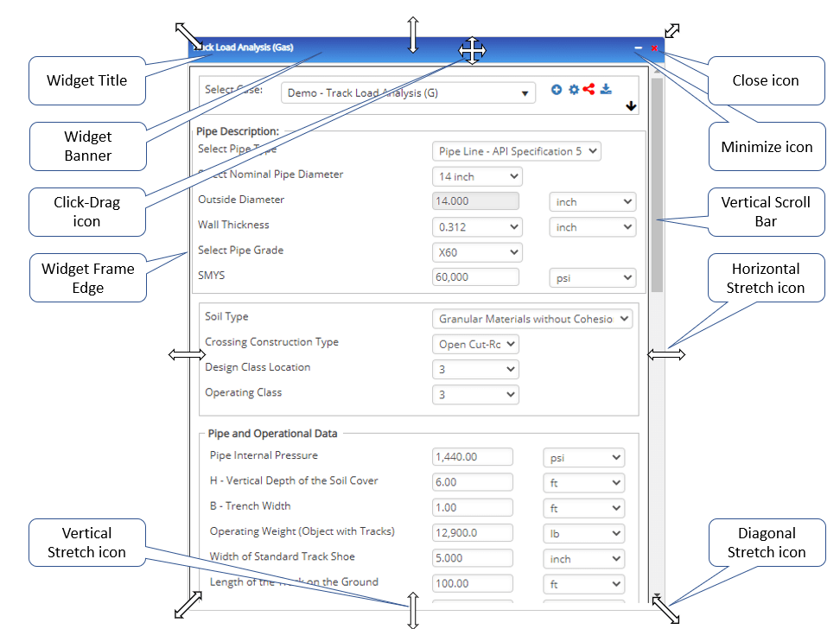Open the Operating Weight unit dropdown
The image size is (840, 629).
click(x=583, y=533)
